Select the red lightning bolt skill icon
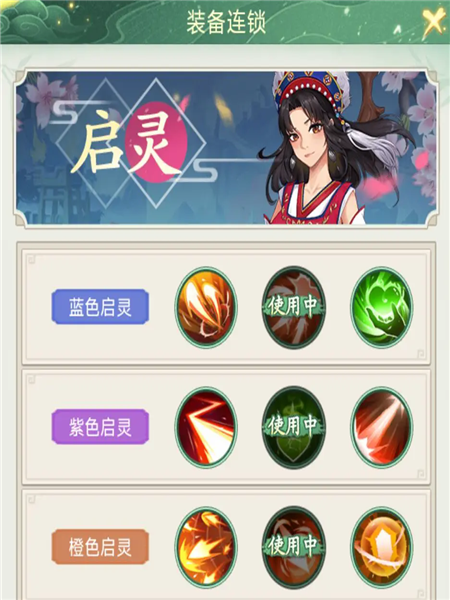 (206, 427)
